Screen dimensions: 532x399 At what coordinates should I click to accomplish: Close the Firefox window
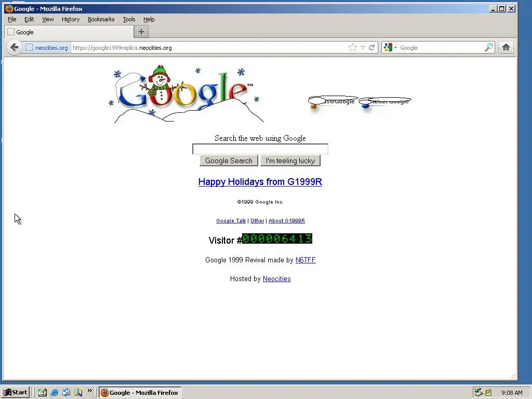click(x=511, y=8)
